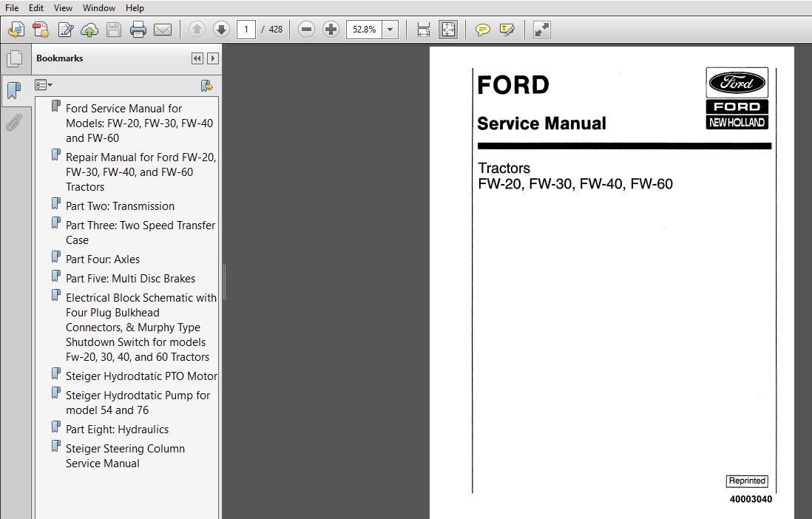Open Electrical Block Schematic bookmark

(141, 328)
